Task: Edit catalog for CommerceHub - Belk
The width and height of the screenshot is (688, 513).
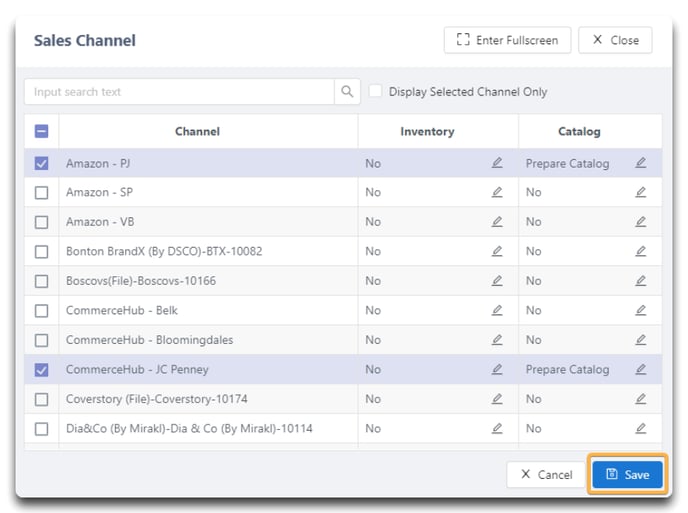Action: (x=641, y=310)
